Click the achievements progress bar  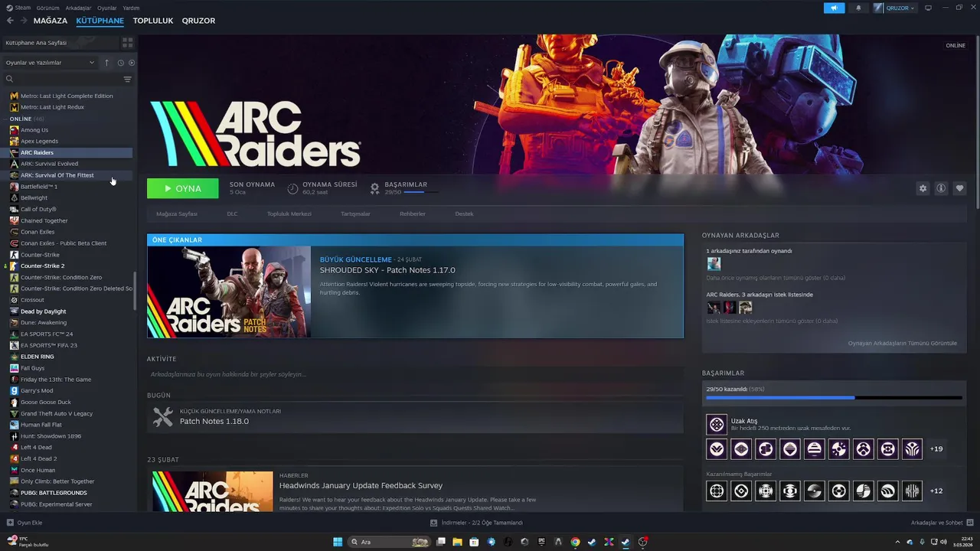(834, 398)
